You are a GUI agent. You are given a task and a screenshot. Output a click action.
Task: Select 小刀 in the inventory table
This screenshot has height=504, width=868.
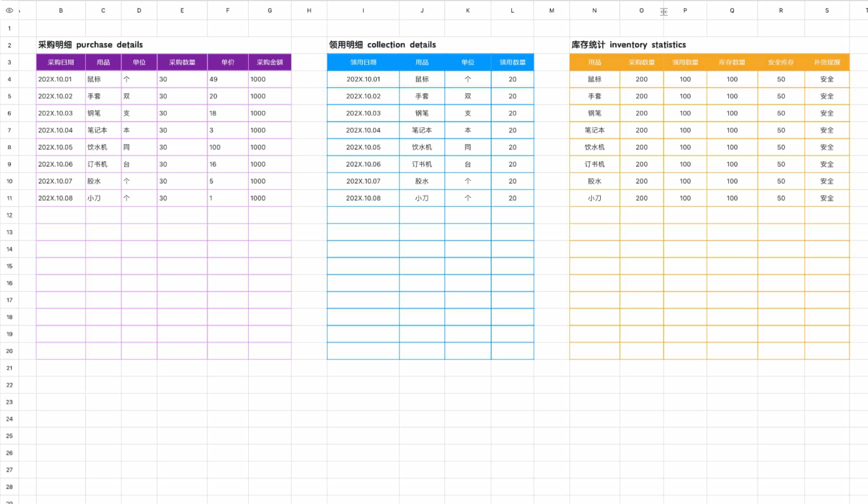coord(594,198)
